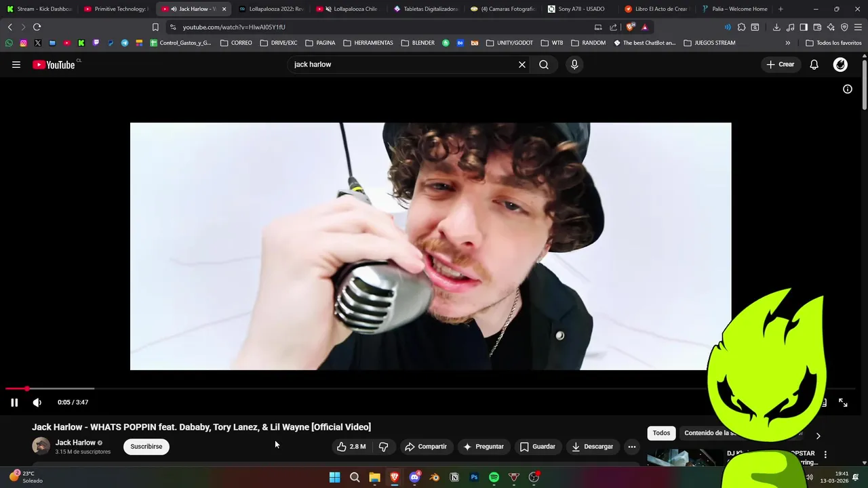This screenshot has height=488, width=868.
Task: Show video info card icon
Action: [848, 89]
